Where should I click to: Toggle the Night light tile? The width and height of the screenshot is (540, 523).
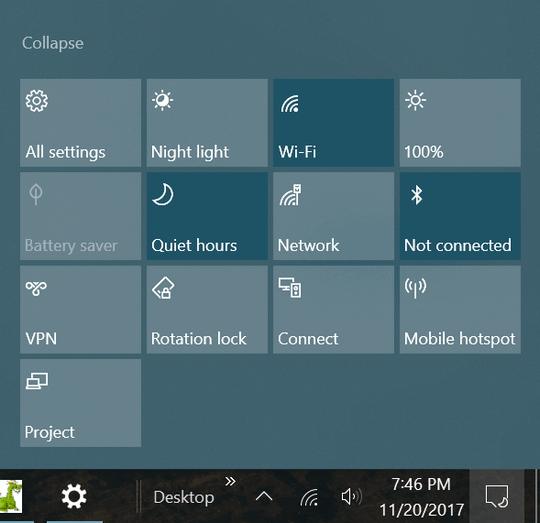[207, 123]
